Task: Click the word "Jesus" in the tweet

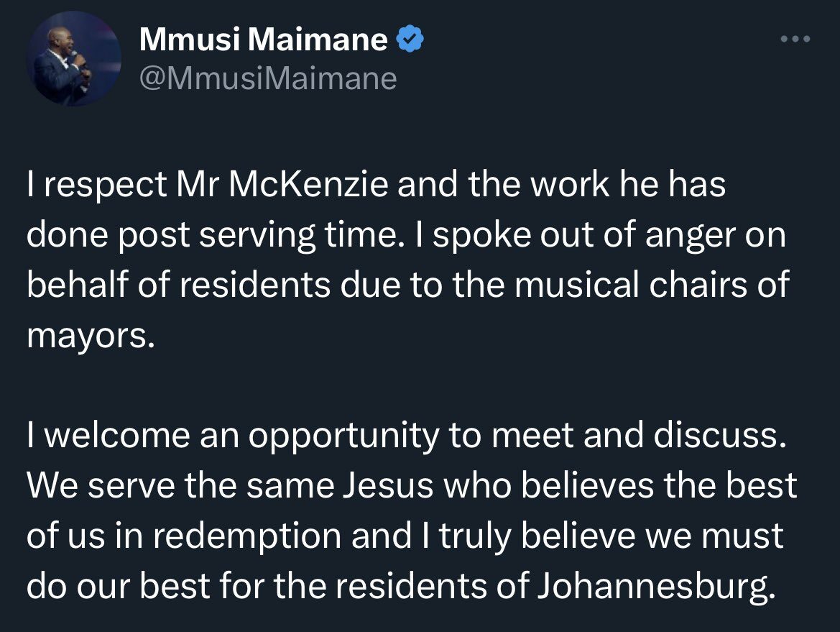Action: coord(388,485)
